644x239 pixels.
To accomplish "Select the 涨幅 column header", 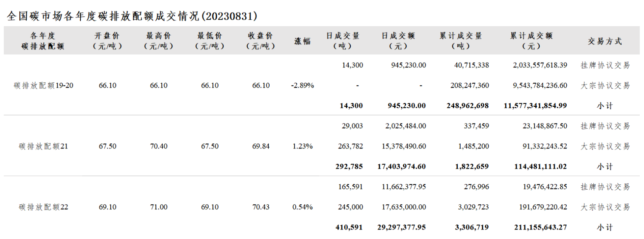I will 302,41.
